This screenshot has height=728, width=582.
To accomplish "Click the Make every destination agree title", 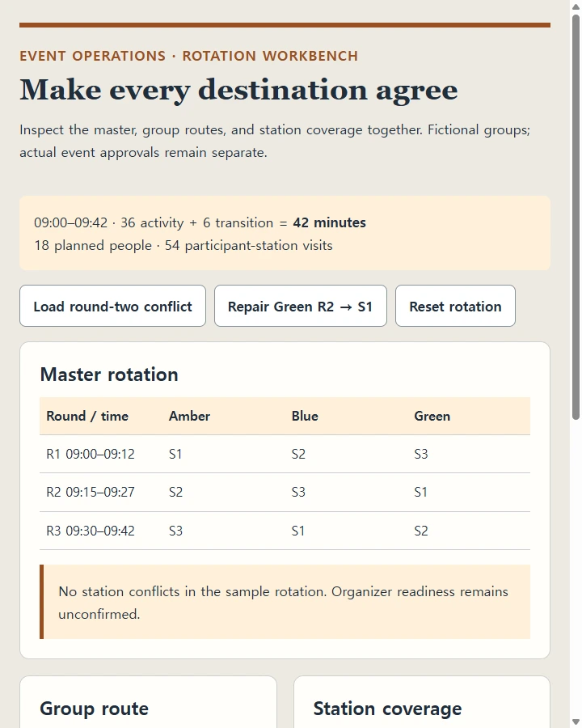I will pos(238,90).
